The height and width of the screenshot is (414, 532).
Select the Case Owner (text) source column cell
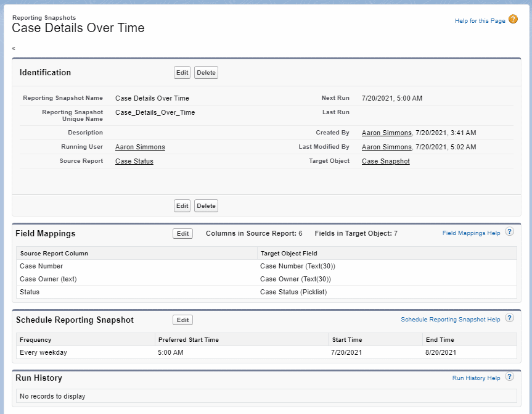click(x=137, y=279)
